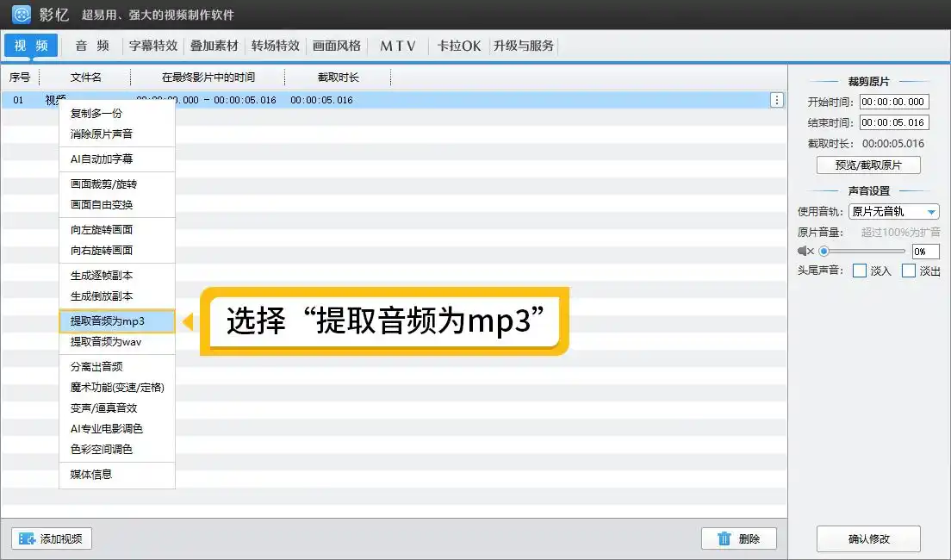Open the 升级与服务 tab

524,46
